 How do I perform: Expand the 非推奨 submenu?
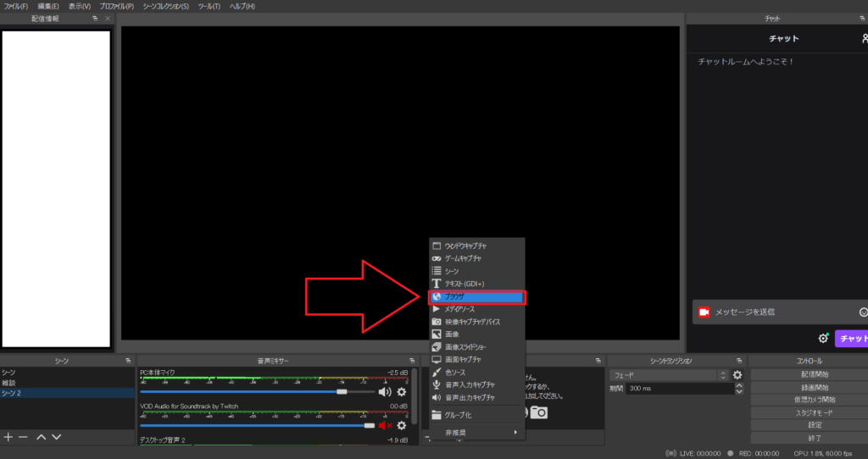point(477,433)
